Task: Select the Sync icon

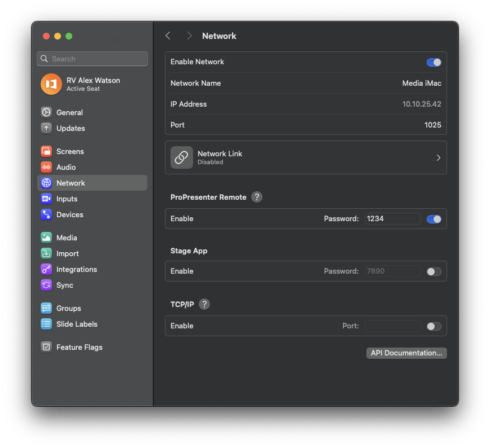Action: (46, 285)
